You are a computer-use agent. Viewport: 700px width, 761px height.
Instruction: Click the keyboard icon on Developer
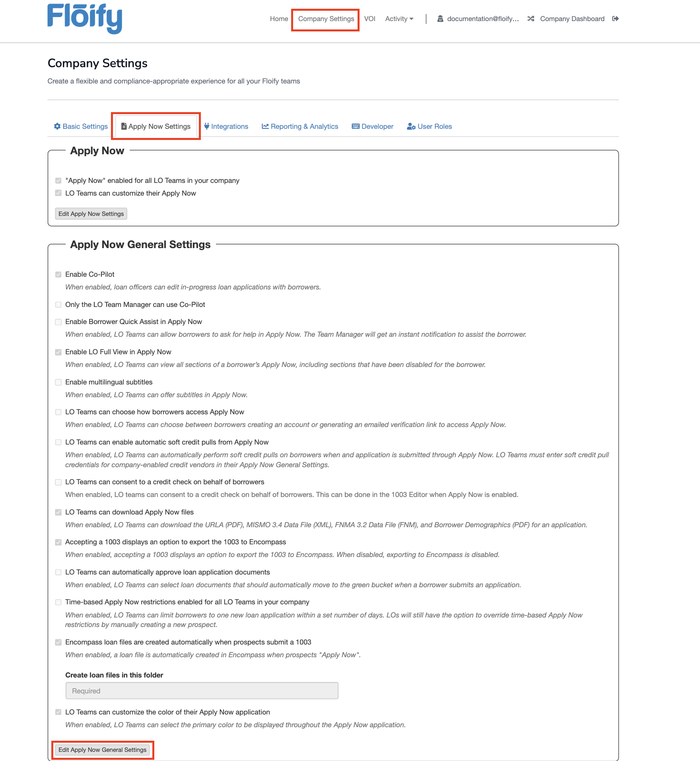pos(356,126)
